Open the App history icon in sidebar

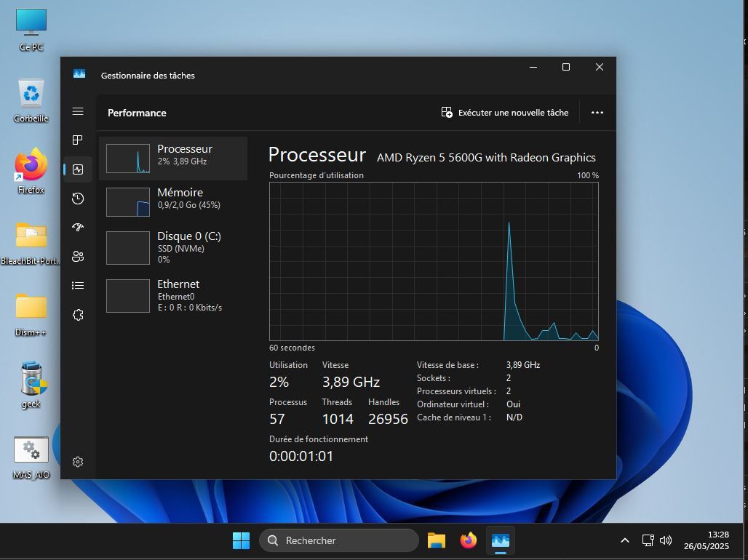click(78, 199)
